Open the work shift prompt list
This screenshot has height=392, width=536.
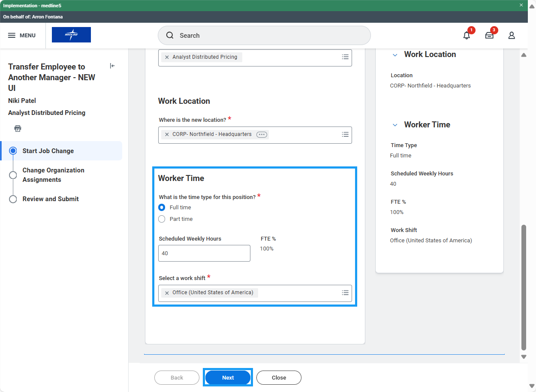pos(345,293)
